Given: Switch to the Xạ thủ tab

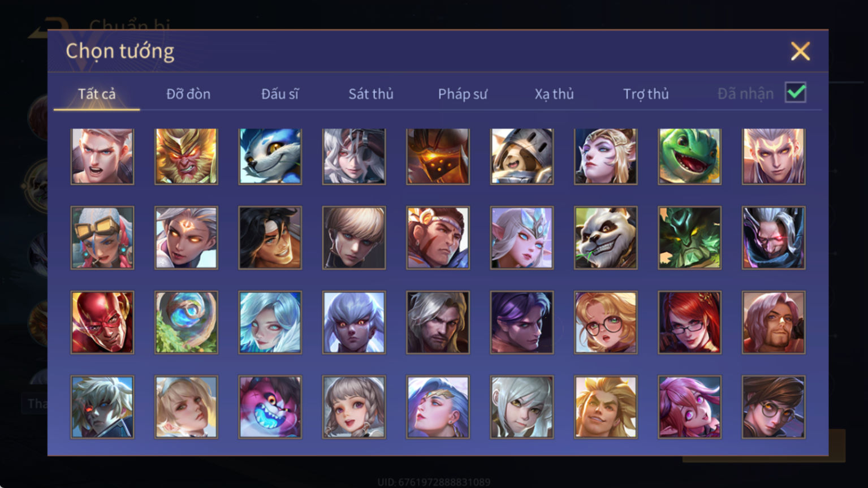Looking at the screenshot, I should point(554,94).
